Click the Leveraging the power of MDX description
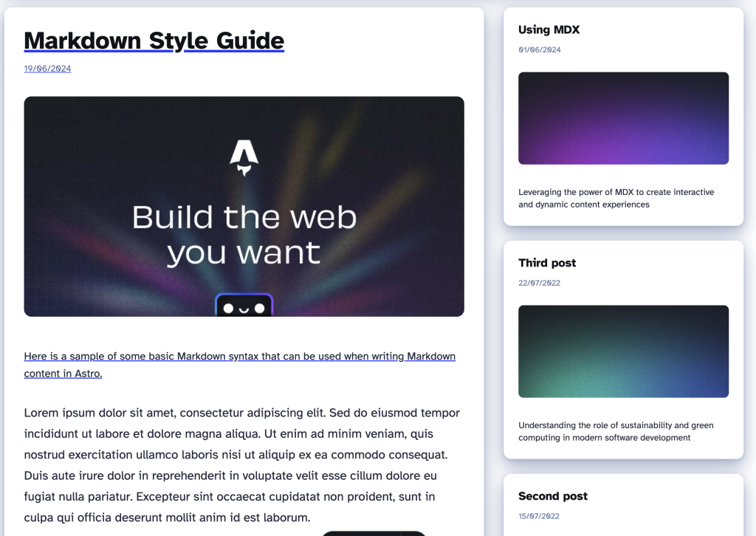Image resolution: width=756 pixels, height=536 pixels. (x=616, y=198)
